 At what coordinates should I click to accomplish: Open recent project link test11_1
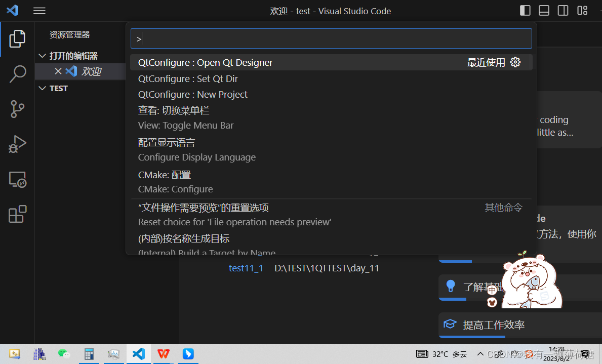click(x=246, y=268)
